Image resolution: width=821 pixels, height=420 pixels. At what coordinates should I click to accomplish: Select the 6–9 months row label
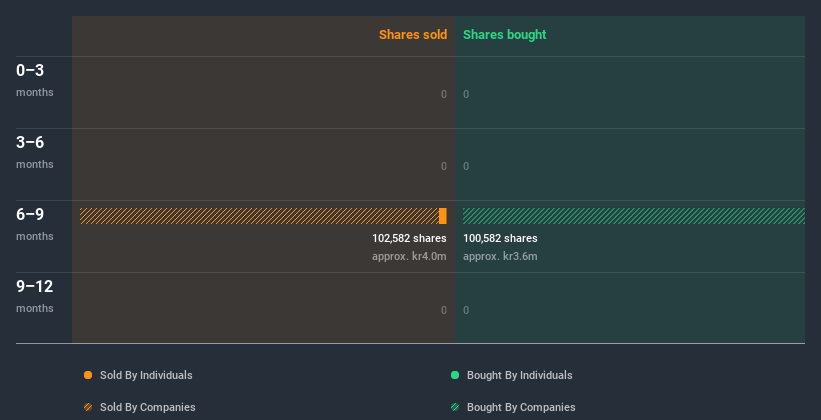[x=35, y=224]
